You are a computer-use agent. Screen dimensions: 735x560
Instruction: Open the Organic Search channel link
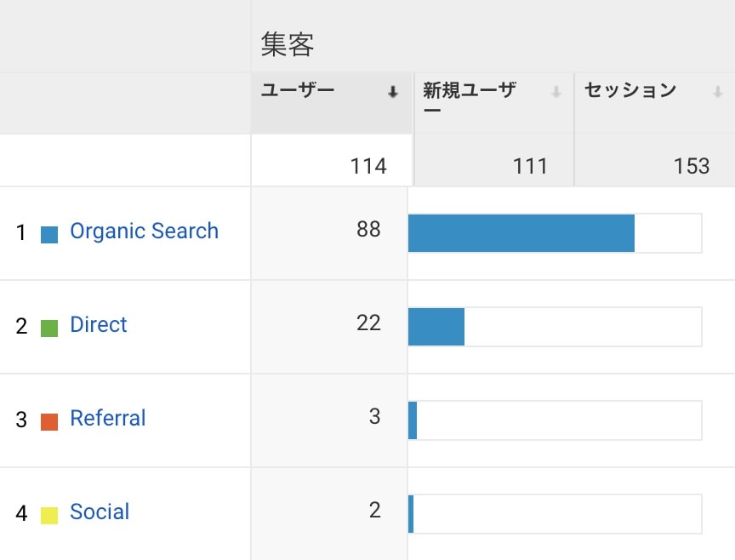pyautogui.click(x=145, y=231)
